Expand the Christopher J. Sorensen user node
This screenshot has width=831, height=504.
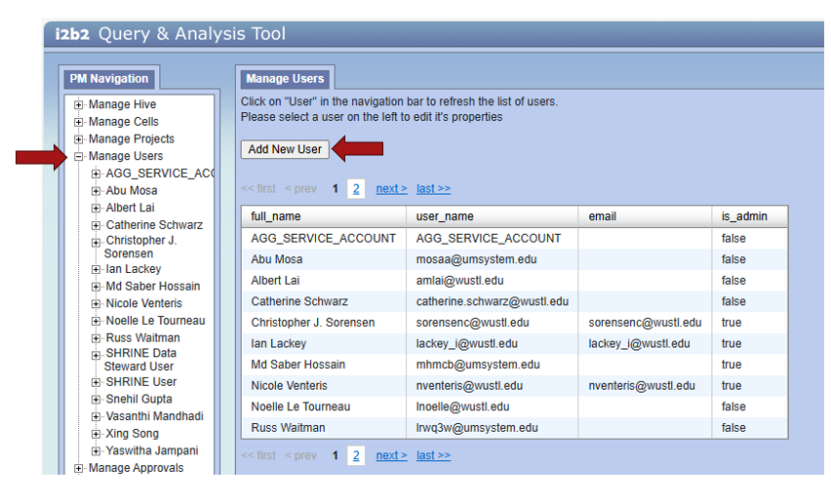click(x=96, y=243)
